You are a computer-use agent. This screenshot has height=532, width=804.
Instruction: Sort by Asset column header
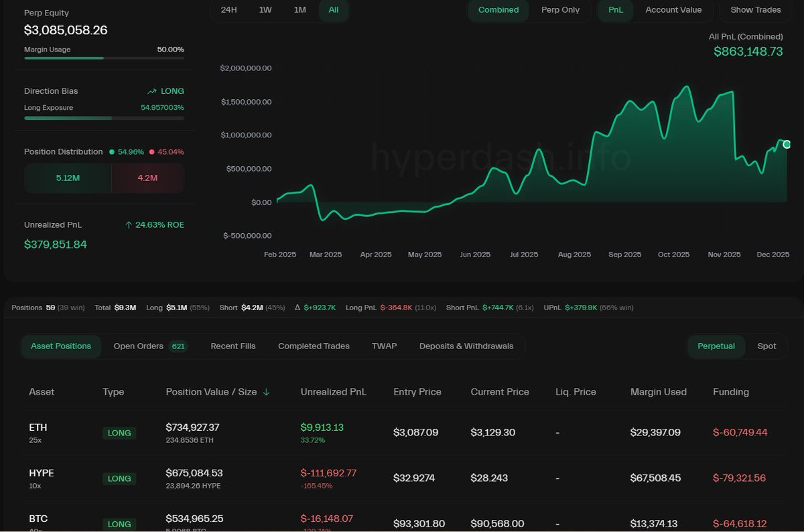tap(42, 392)
